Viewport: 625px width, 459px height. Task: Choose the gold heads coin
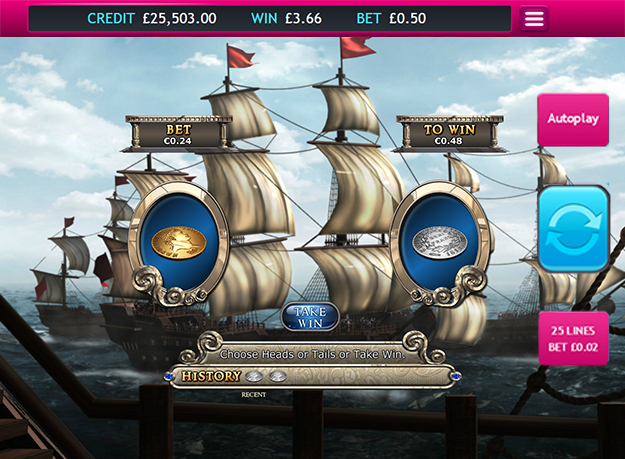[179, 243]
